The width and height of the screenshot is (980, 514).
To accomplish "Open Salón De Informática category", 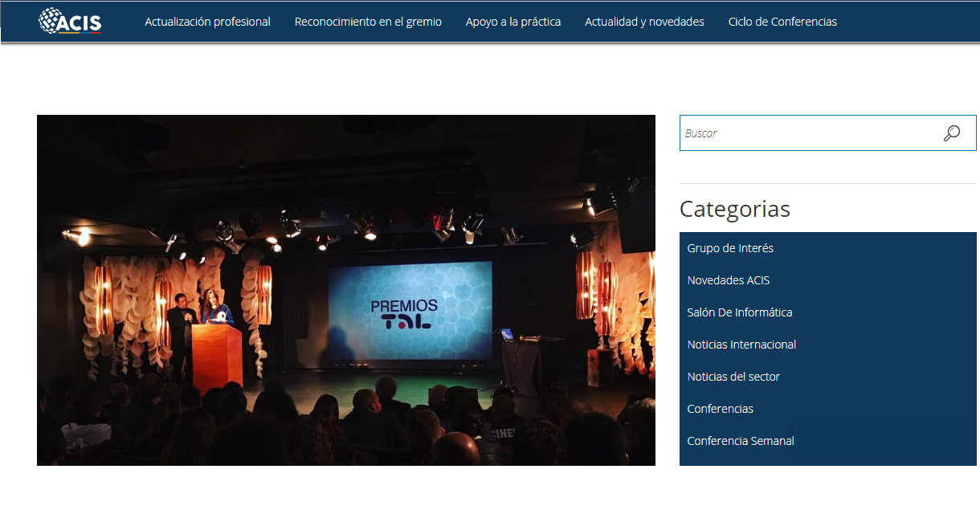I will pyautogui.click(x=740, y=312).
